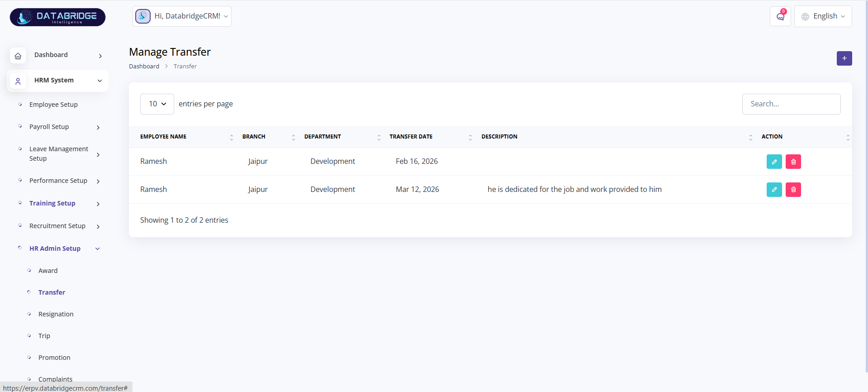Open the notifications chat icon

coord(780,16)
